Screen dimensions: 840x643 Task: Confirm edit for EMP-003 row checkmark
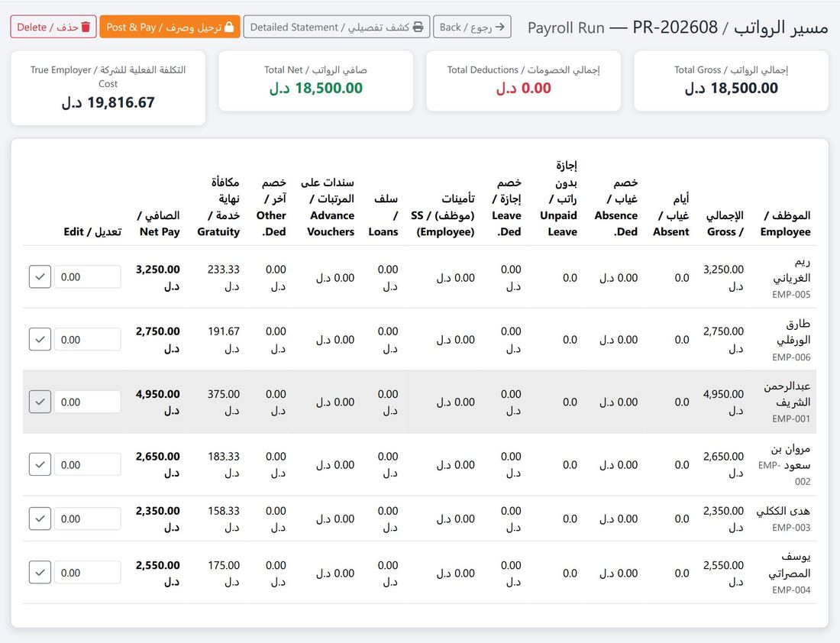click(40, 519)
